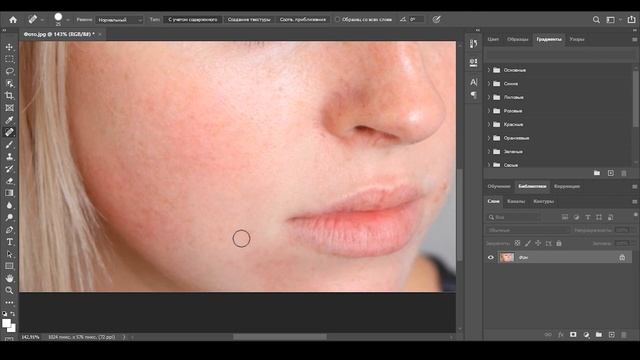Create new gradient group folder icon
Viewport: 640px width, 360px height.
point(597,173)
